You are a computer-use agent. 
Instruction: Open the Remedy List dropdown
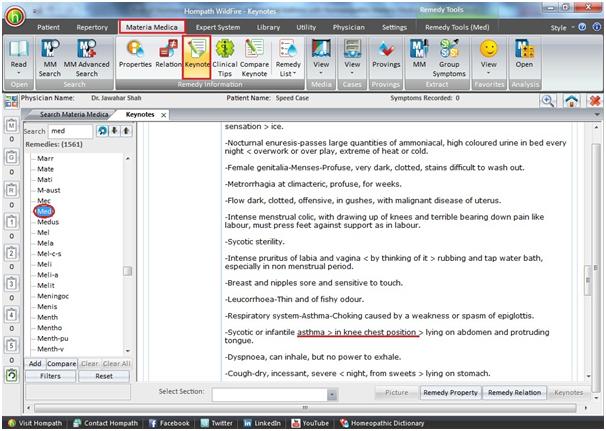click(288, 58)
